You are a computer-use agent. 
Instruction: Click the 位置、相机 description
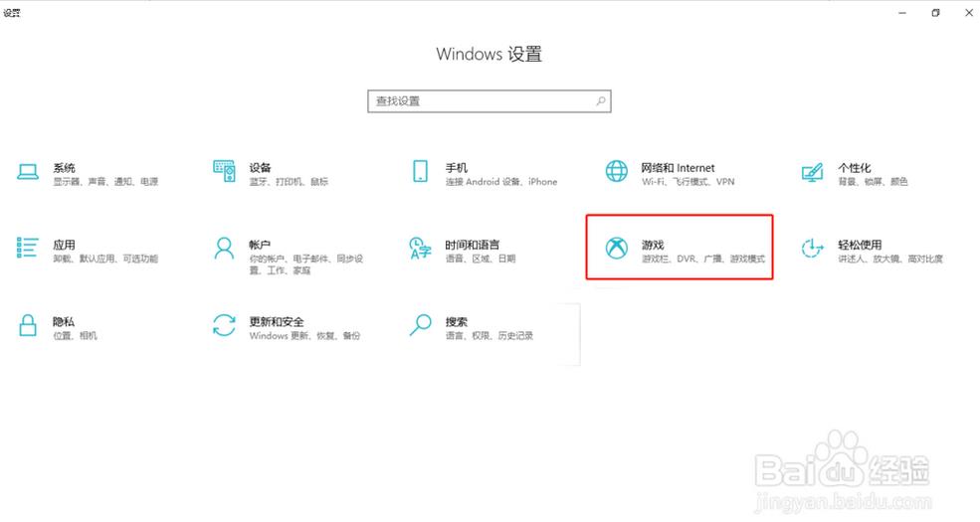coord(75,336)
